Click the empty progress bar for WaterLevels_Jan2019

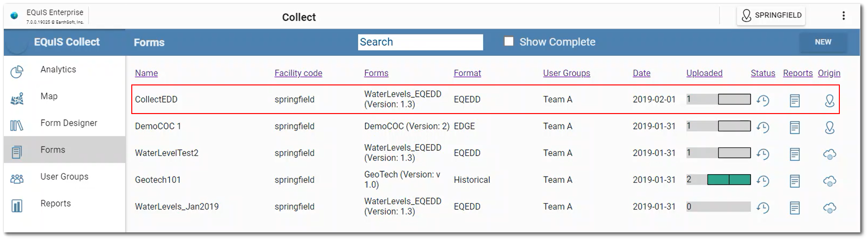click(719, 207)
